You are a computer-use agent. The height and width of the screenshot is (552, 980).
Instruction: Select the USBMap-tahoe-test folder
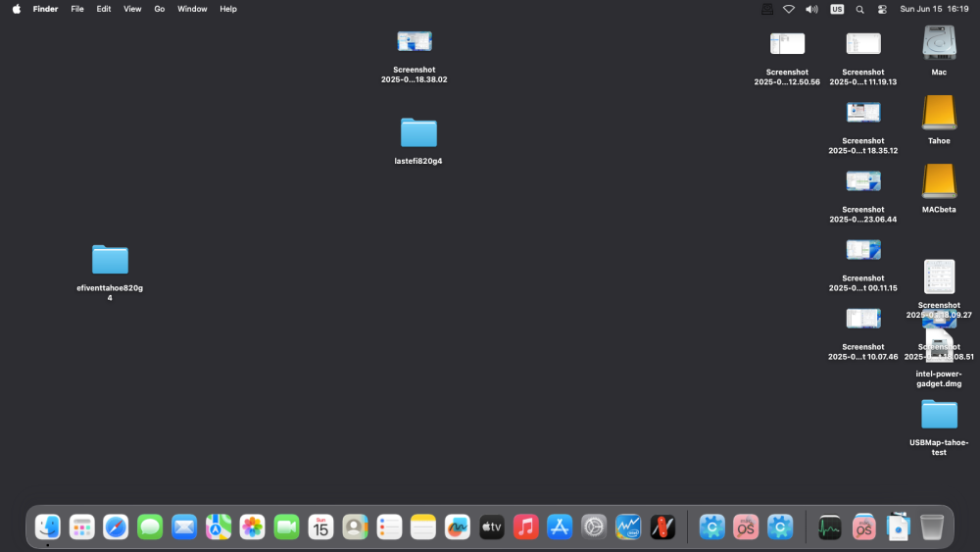[x=939, y=414]
